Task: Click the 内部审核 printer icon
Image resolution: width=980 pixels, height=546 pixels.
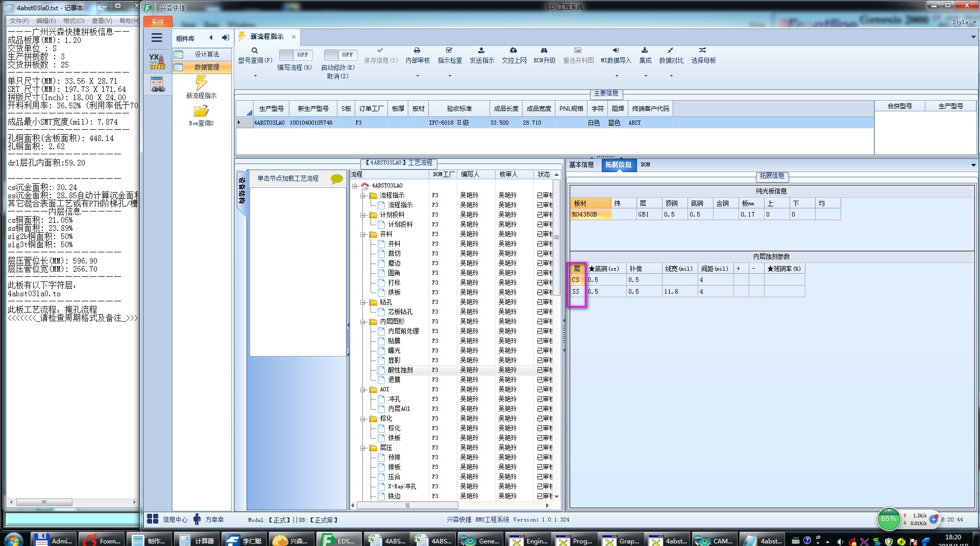Action: point(417,51)
